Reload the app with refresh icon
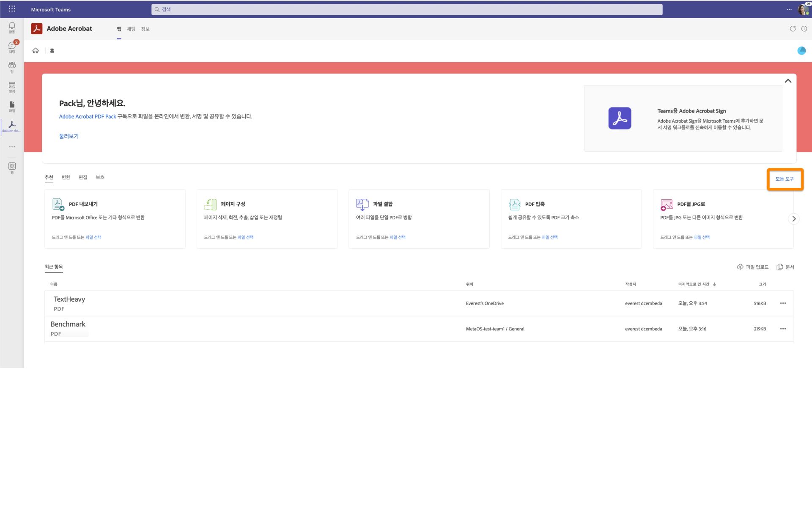 (793, 29)
